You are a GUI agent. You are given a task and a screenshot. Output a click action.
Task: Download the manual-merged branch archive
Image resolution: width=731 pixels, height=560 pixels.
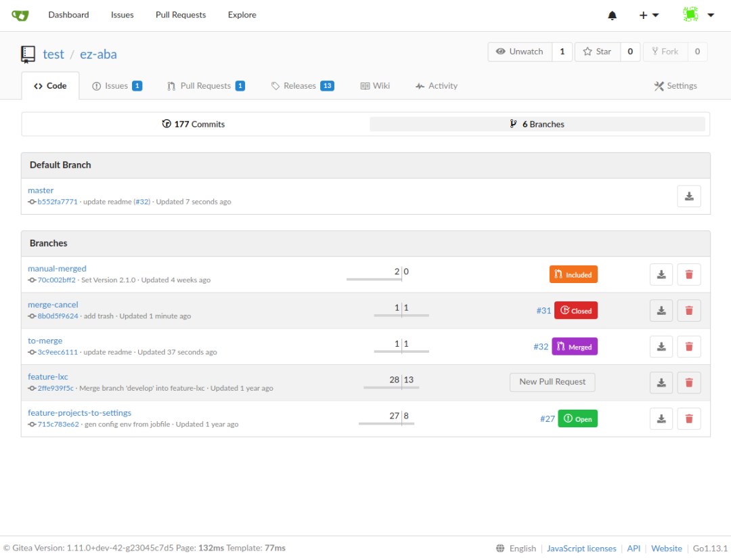pos(661,274)
